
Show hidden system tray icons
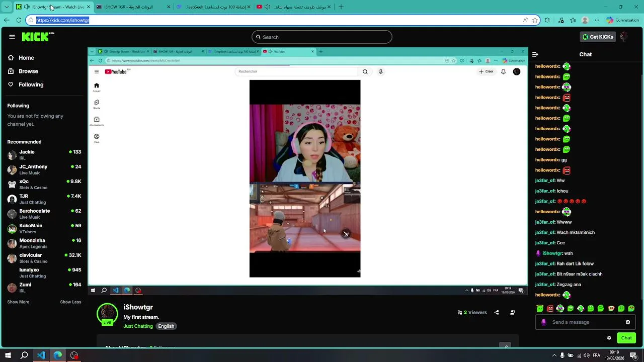tap(554, 355)
